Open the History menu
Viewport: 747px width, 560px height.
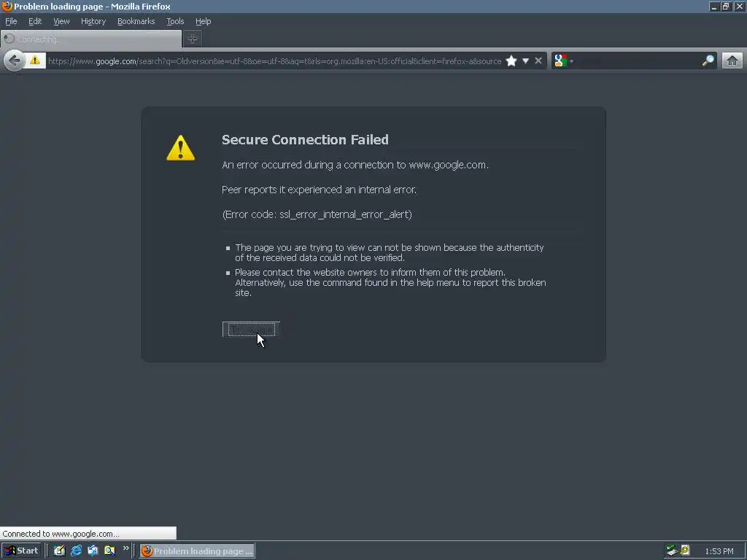(93, 21)
